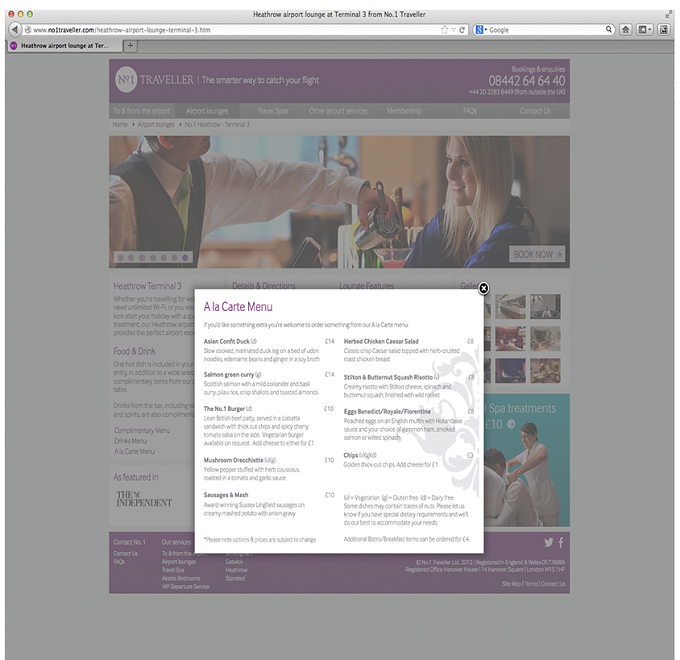Open the Twitter icon in footer
Screen dimensions: 680x660
coord(549,542)
